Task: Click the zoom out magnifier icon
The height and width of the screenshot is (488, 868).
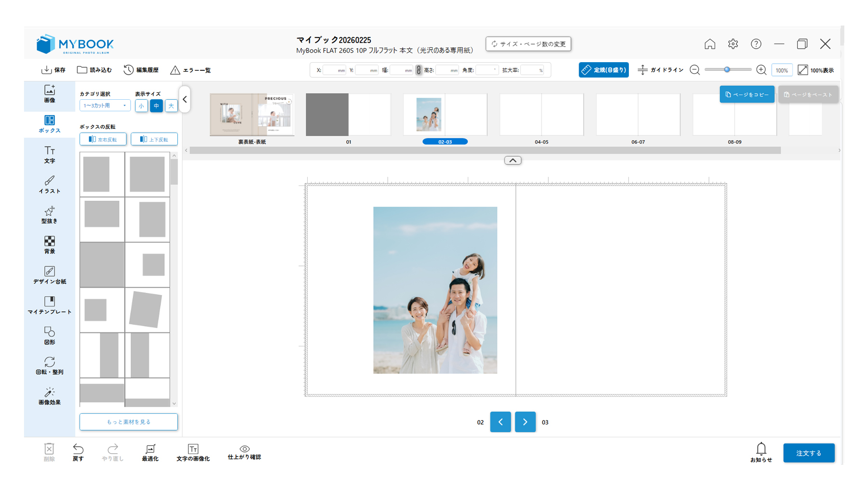Action: pos(695,70)
